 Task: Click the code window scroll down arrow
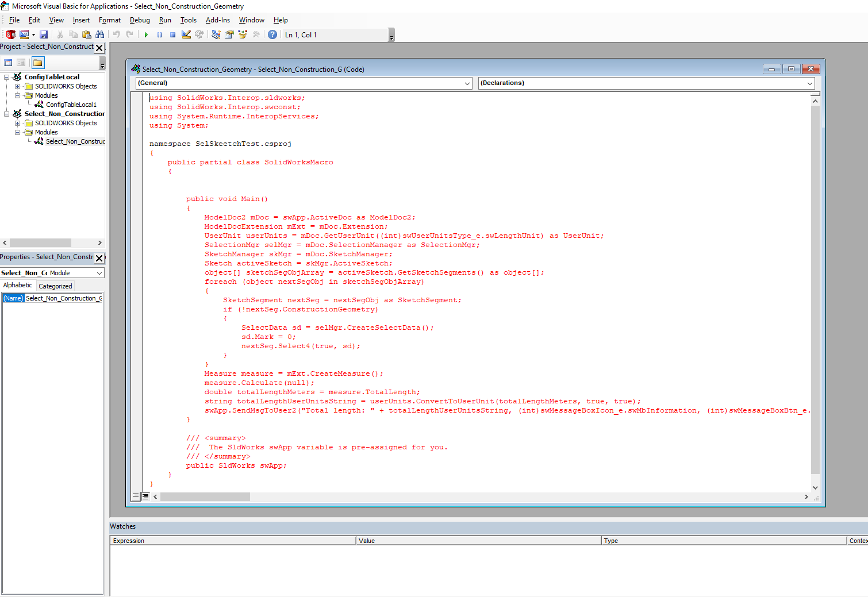click(x=815, y=487)
